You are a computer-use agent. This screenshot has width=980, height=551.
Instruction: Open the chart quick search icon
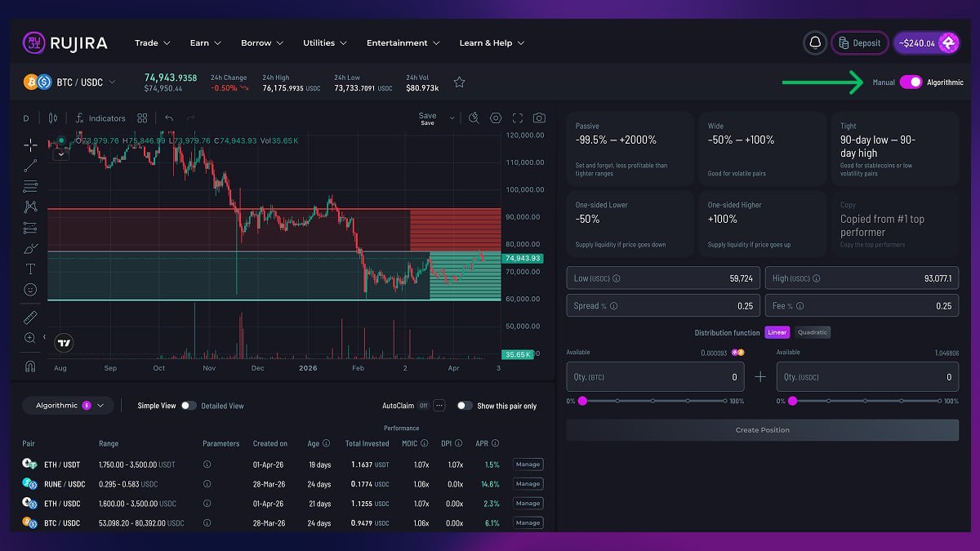tap(474, 118)
